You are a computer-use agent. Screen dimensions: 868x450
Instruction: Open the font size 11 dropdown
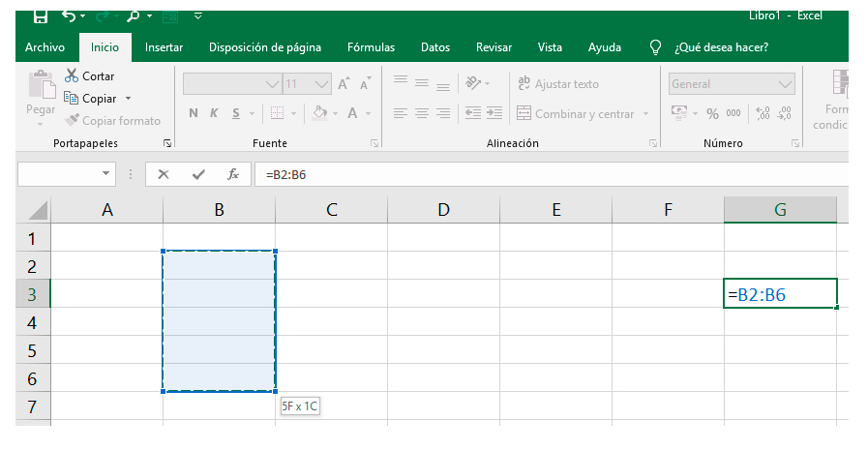tap(323, 84)
